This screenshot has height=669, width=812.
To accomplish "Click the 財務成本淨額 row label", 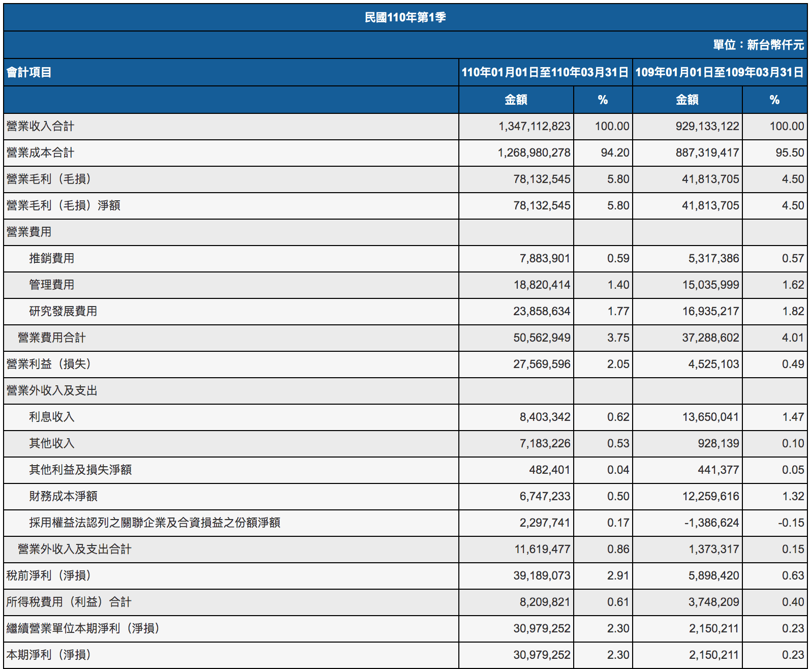I will click(x=63, y=496).
